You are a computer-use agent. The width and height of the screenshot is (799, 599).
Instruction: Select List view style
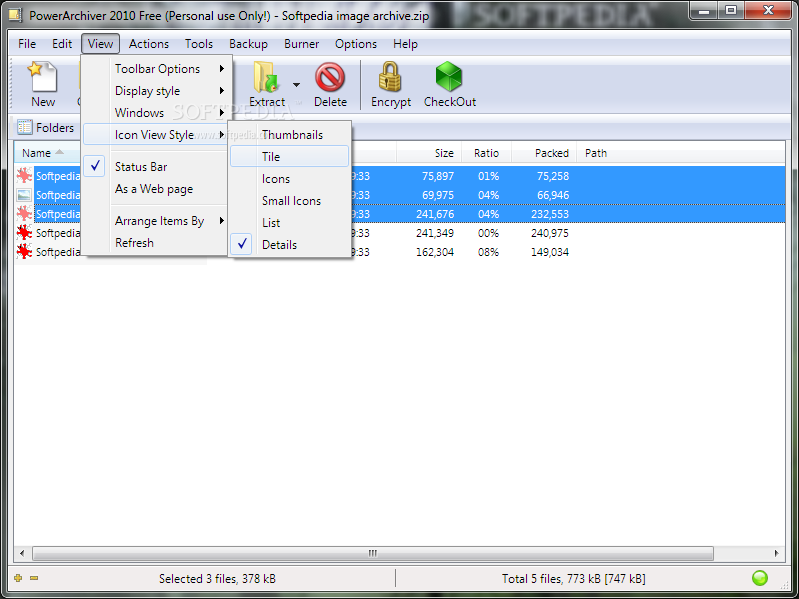(x=289, y=223)
